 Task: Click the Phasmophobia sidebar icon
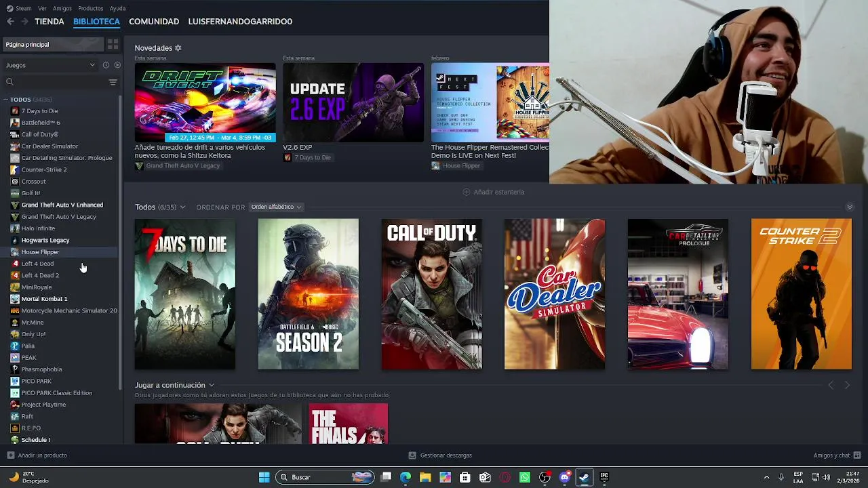[x=15, y=369]
